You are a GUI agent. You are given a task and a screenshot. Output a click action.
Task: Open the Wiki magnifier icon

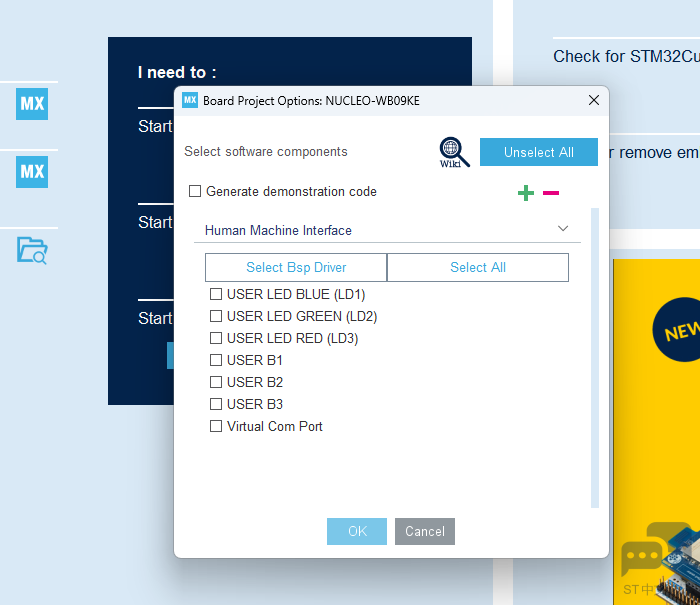pos(454,152)
